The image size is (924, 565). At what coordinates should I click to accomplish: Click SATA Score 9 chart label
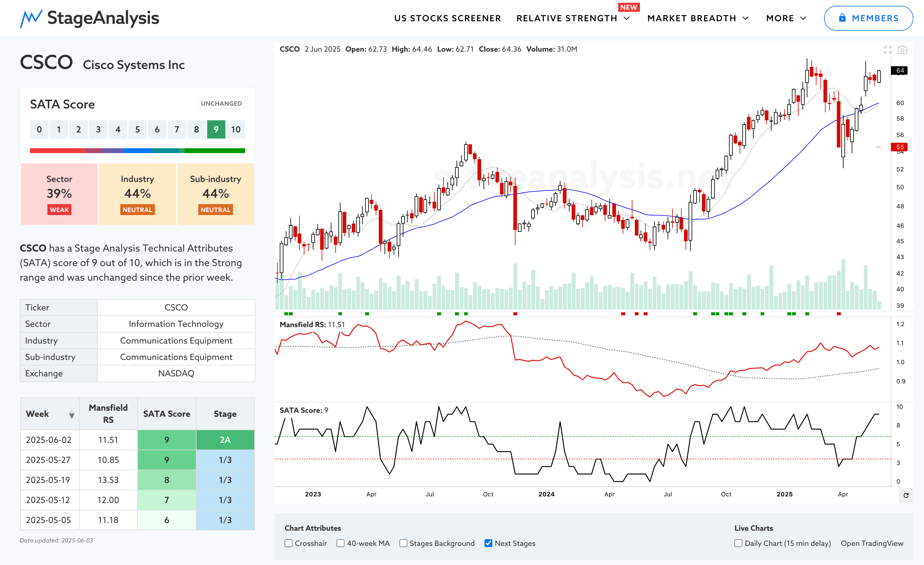coord(304,410)
